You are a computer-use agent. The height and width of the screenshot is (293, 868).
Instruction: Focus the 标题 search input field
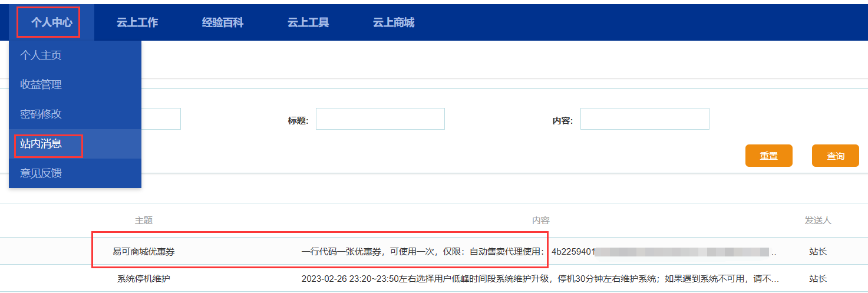(x=380, y=119)
